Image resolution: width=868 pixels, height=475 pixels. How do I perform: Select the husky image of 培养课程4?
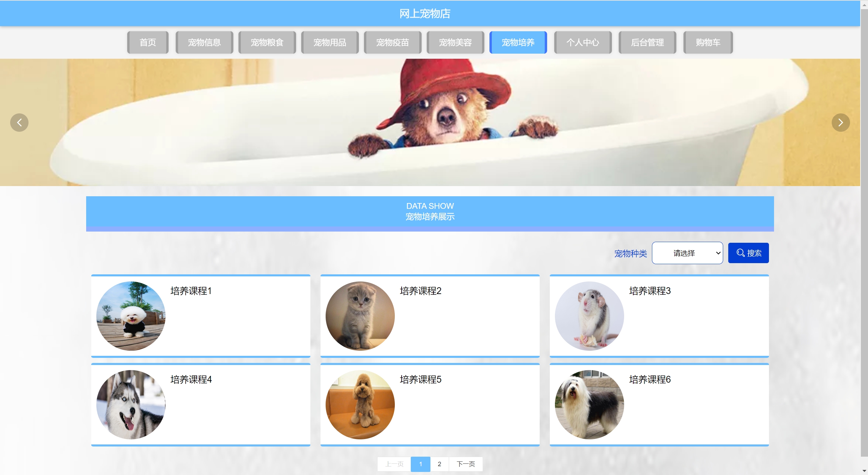click(131, 404)
